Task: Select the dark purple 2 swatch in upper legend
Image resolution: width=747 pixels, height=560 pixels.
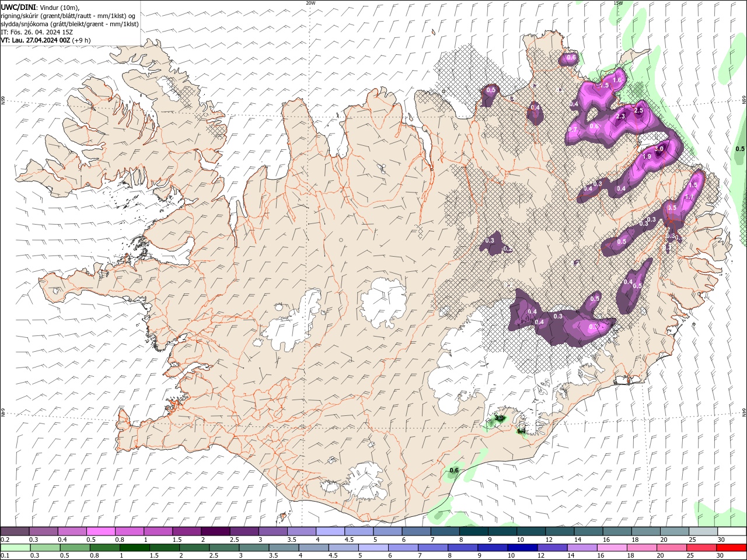Action: point(215,531)
